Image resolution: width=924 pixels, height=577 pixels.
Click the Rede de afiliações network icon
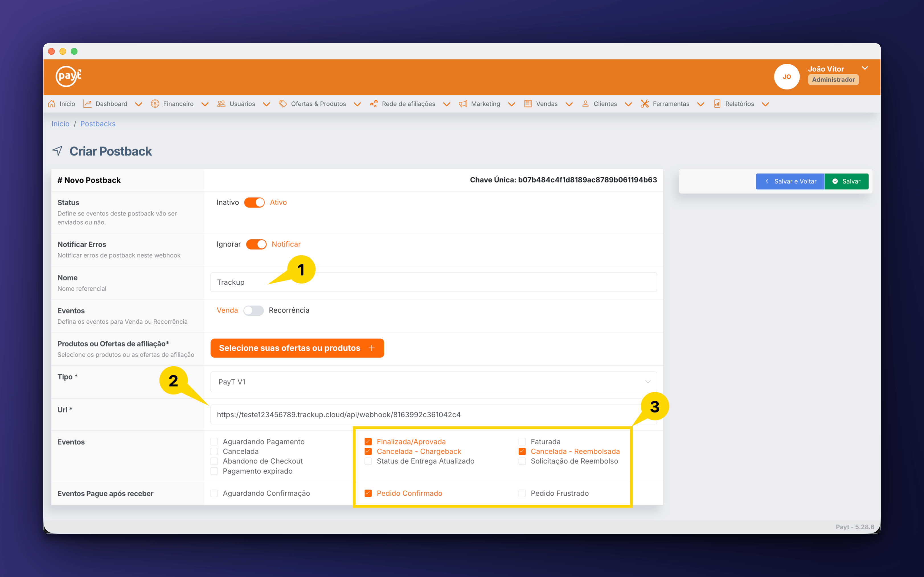(x=374, y=104)
